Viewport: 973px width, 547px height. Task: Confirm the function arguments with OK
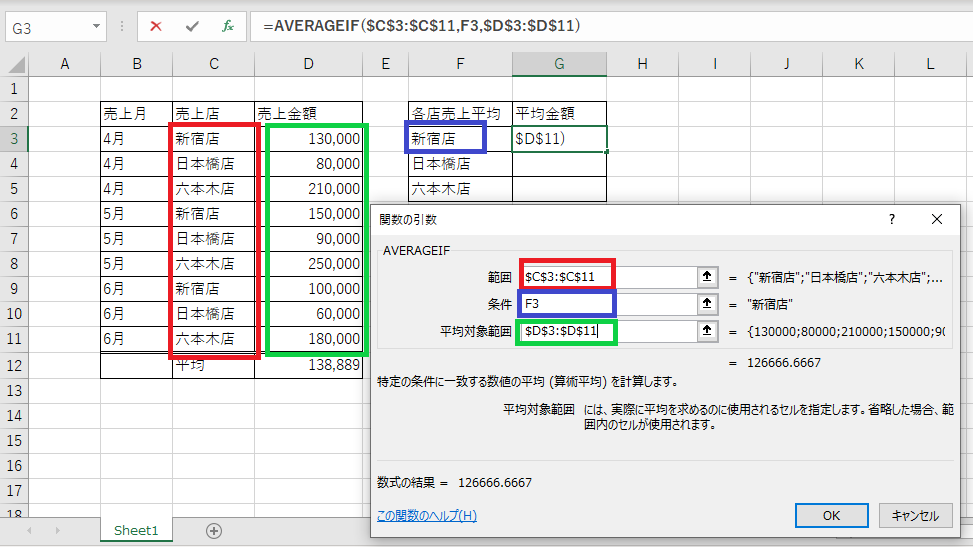(832, 515)
